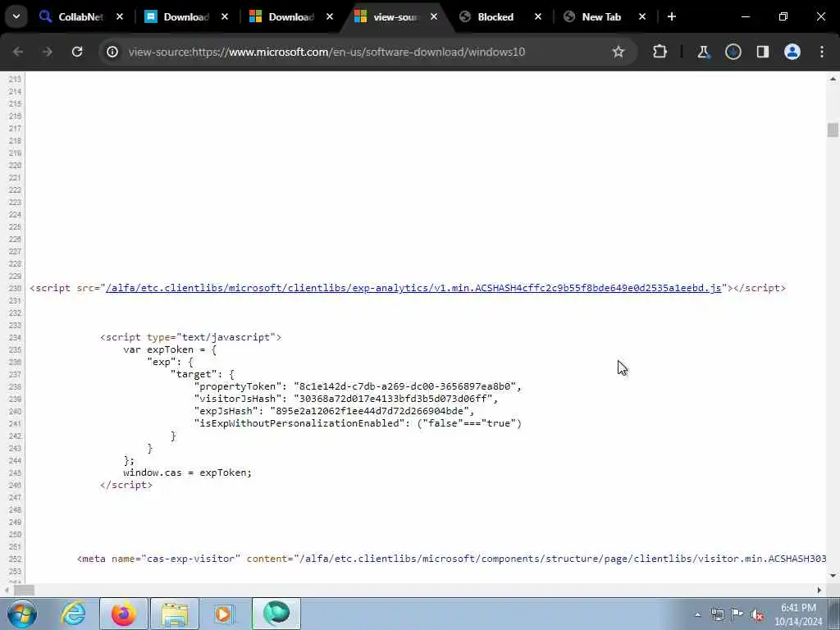Click the isExpWithoutPersonalizationEnabled line
Screen dimensions: 840x630
click(x=358, y=423)
